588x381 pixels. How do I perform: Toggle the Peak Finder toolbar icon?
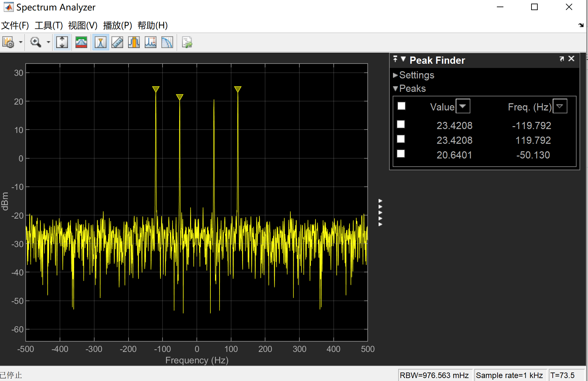[x=101, y=42]
